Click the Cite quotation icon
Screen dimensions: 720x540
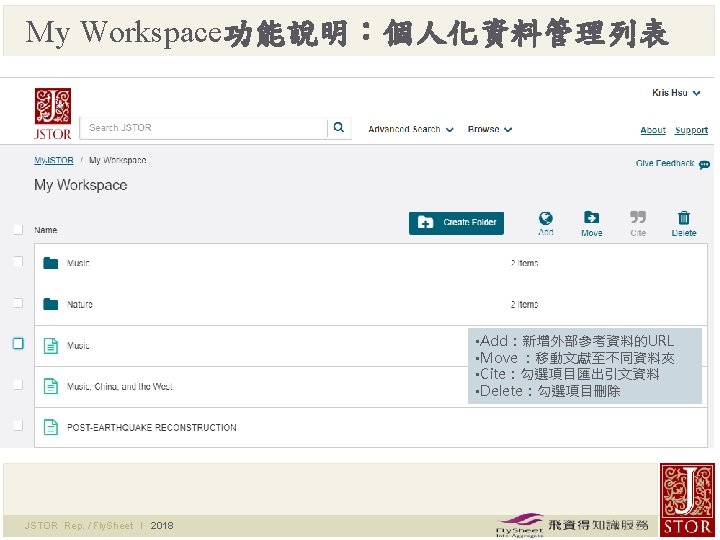click(x=638, y=217)
